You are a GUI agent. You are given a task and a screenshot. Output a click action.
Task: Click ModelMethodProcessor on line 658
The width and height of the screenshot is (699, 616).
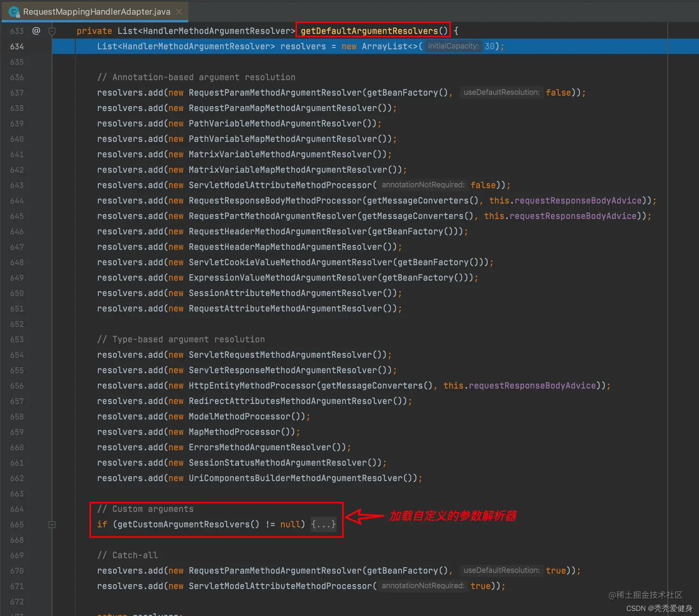click(x=239, y=416)
